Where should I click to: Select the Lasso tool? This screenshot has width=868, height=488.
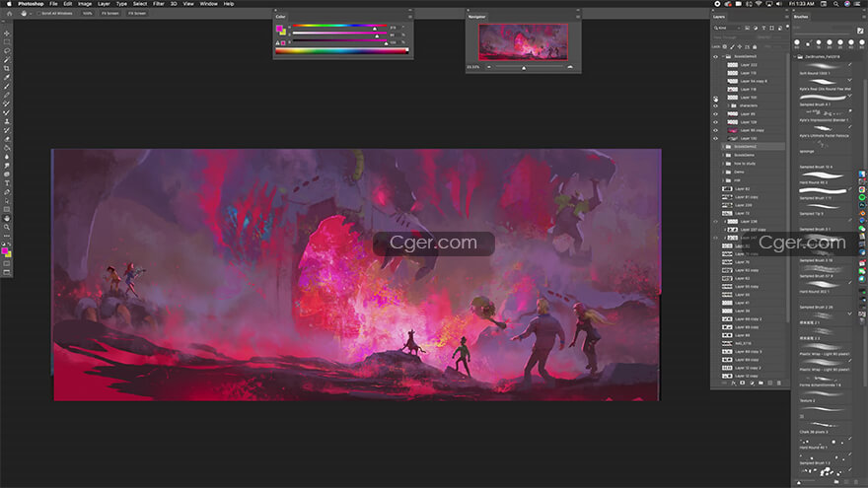pos(7,51)
